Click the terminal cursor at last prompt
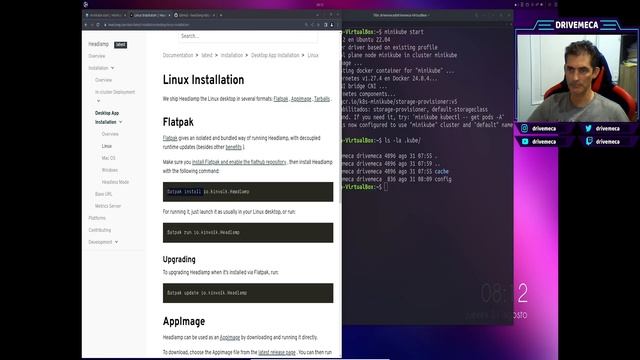 (386, 187)
